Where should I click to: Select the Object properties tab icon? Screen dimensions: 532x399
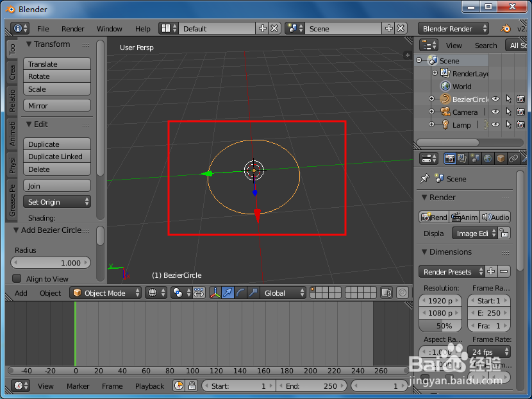[501, 158]
